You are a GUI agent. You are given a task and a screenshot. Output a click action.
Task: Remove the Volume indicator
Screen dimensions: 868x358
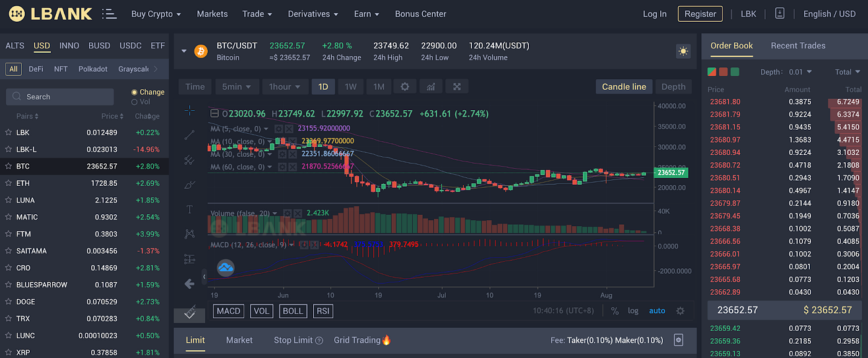(x=297, y=213)
